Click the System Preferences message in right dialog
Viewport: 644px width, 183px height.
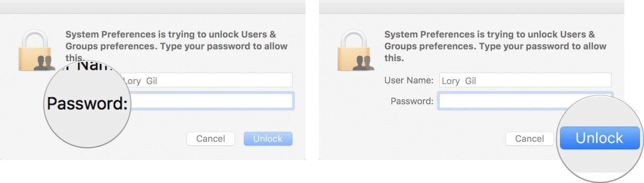495,46
